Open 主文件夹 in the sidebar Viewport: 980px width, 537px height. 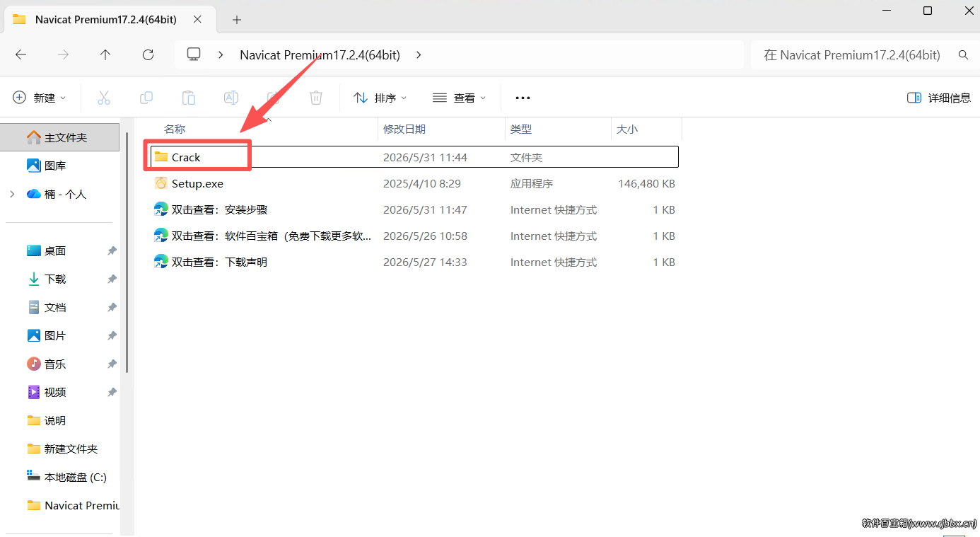point(59,137)
